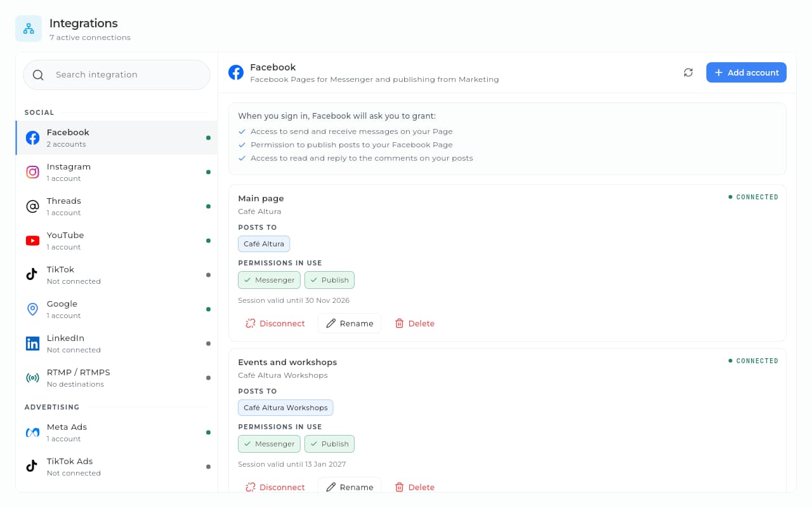Click the Integrations header network icon
Image resolution: width=812 pixels, height=508 pixels.
click(29, 29)
